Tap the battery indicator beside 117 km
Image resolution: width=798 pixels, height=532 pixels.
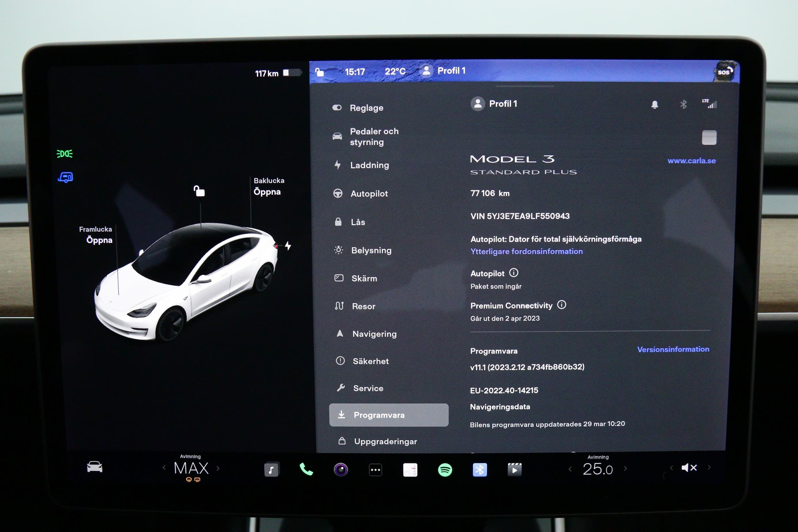[x=292, y=73]
